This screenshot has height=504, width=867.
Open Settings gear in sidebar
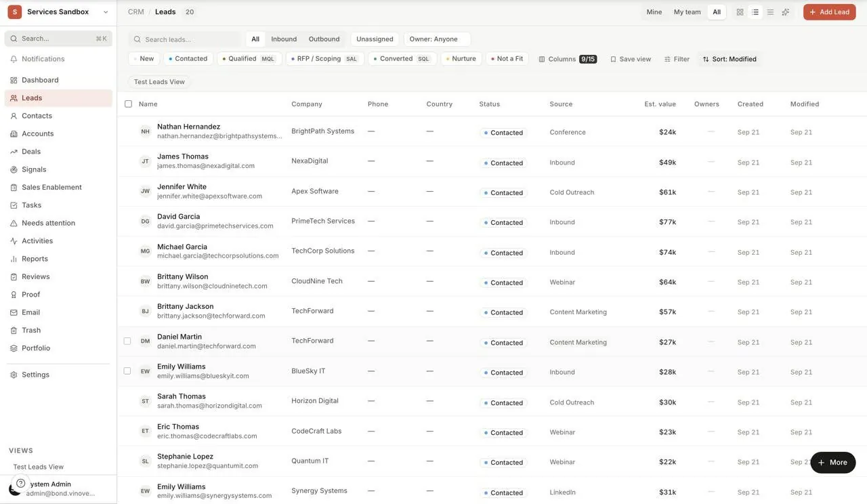click(58, 375)
